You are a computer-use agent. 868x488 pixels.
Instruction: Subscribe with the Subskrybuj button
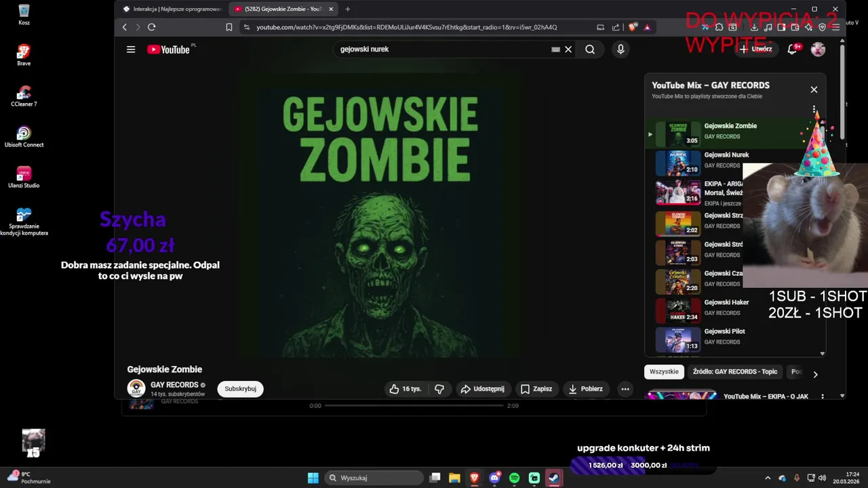[240, 389]
